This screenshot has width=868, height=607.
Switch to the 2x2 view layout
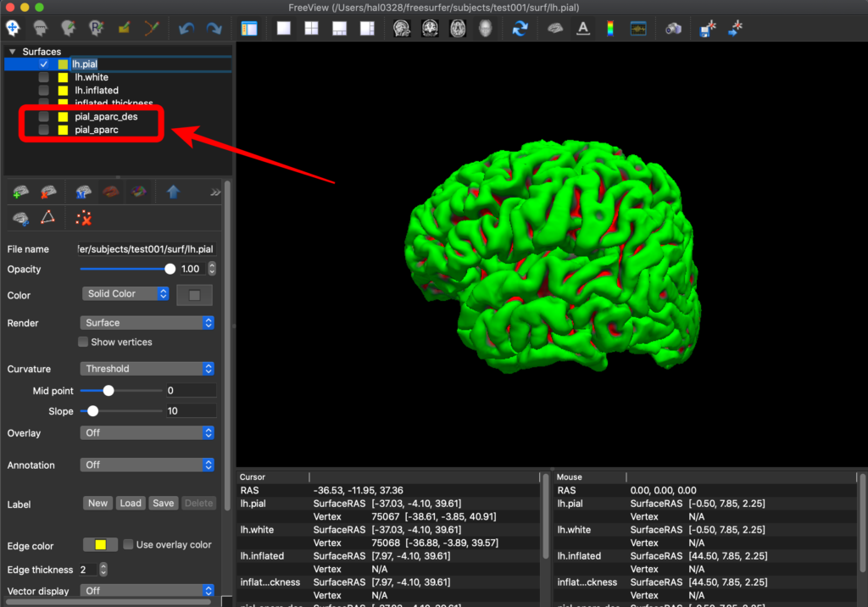[312, 28]
